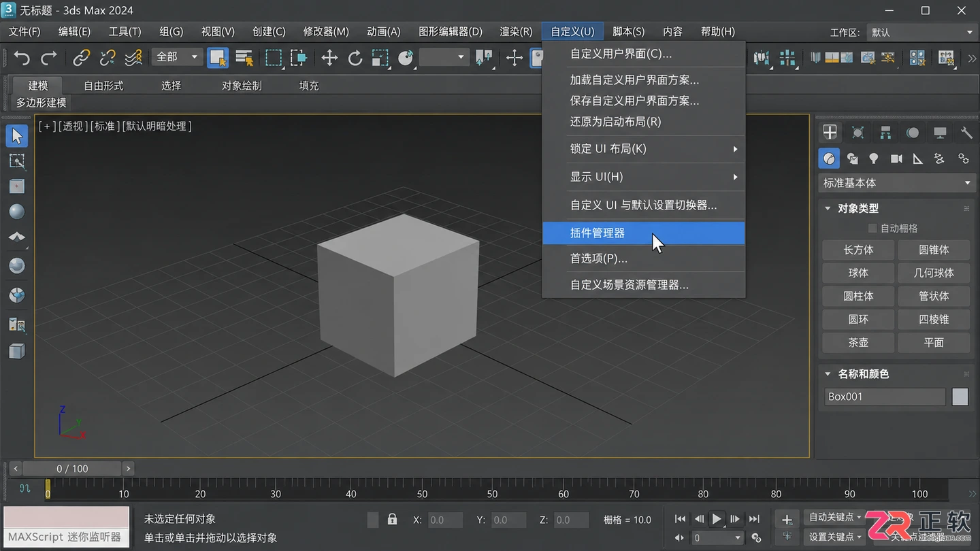Open the 全部 selection filter dropdown
Screen dimensions: 980x551
[177, 57]
